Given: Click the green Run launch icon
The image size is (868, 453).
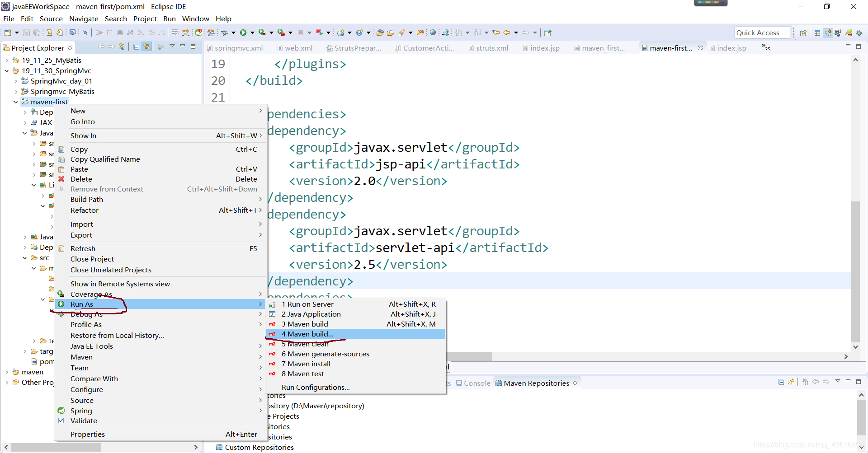Looking at the screenshot, I should (x=243, y=33).
